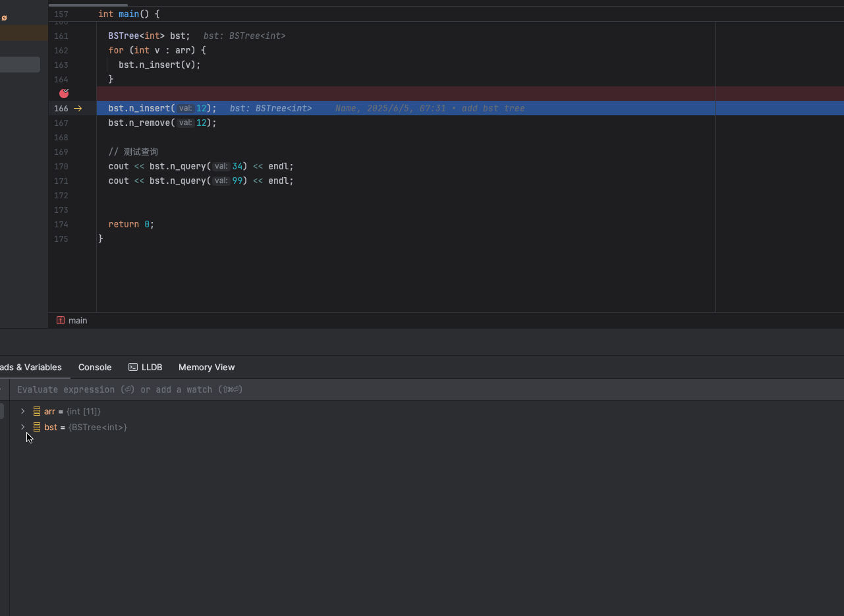
Task: Expand the bst variable node
Action: pyautogui.click(x=23, y=427)
